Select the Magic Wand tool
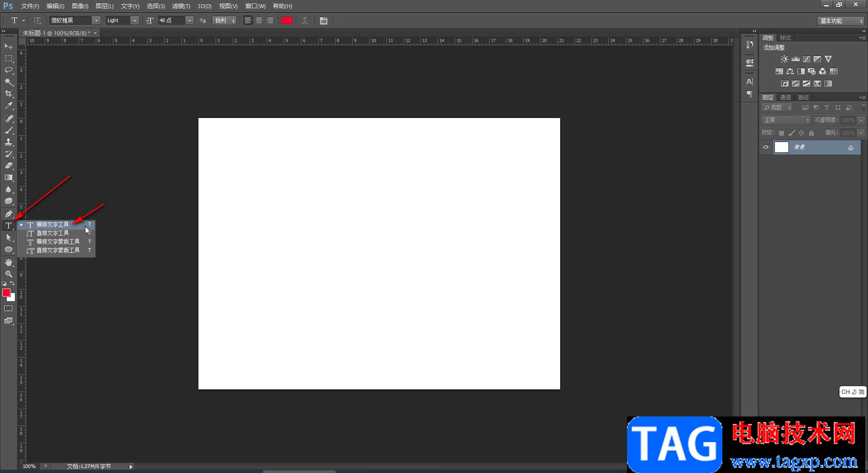This screenshot has width=868, height=473. pyautogui.click(x=9, y=82)
